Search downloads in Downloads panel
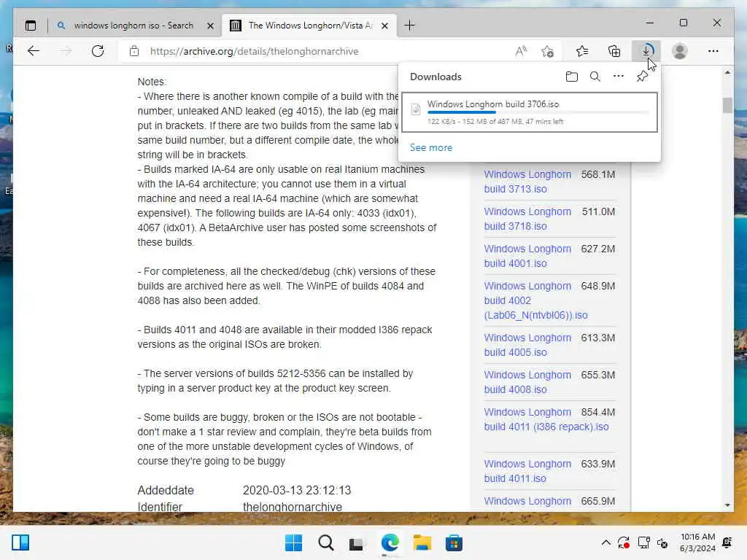The height and width of the screenshot is (560, 747). tap(595, 77)
